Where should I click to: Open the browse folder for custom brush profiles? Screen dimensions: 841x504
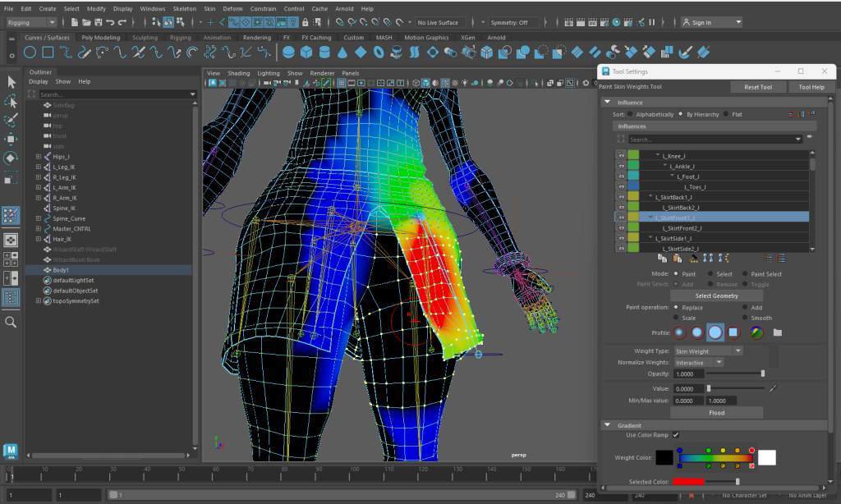click(x=777, y=332)
